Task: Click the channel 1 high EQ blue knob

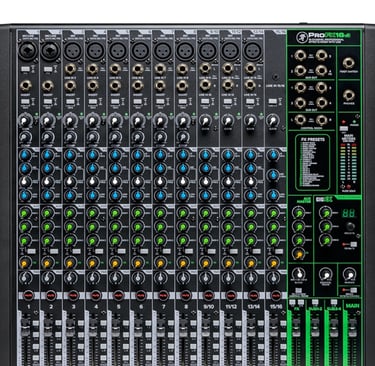Action: (26, 156)
